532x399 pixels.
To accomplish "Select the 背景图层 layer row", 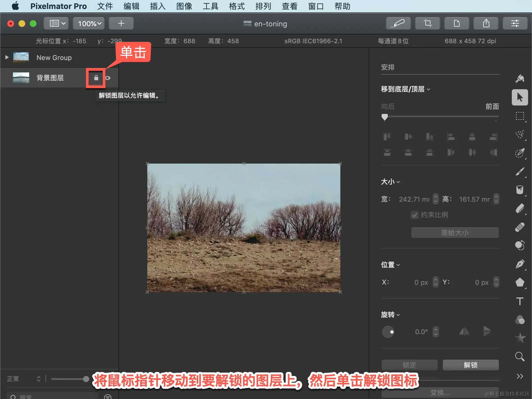I will tap(59, 78).
